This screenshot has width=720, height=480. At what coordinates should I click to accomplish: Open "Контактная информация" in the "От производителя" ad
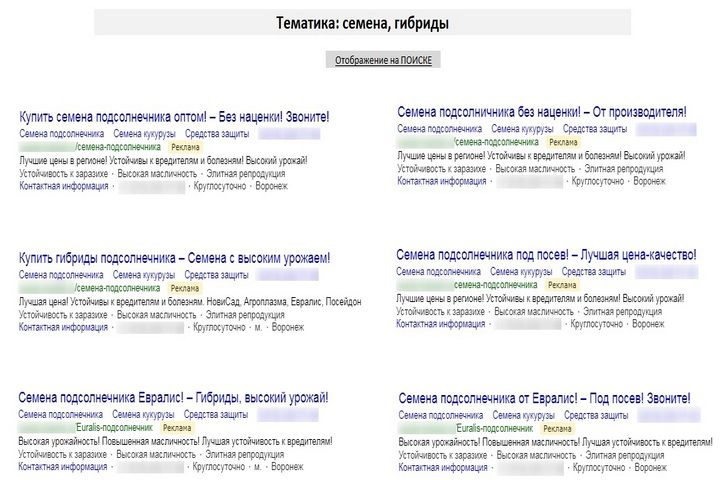pos(442,182)
